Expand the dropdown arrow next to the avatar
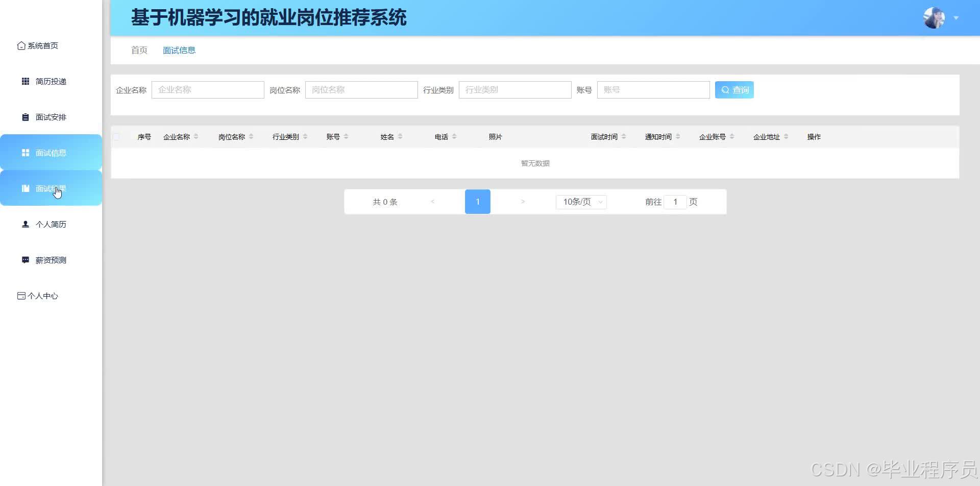 (x=955, y=17)
